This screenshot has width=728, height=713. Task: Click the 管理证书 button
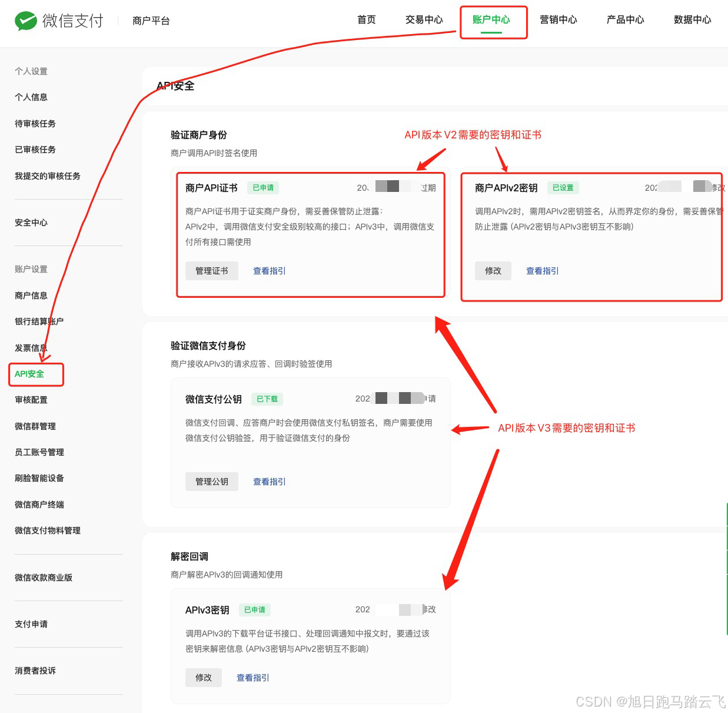point(212,271)
